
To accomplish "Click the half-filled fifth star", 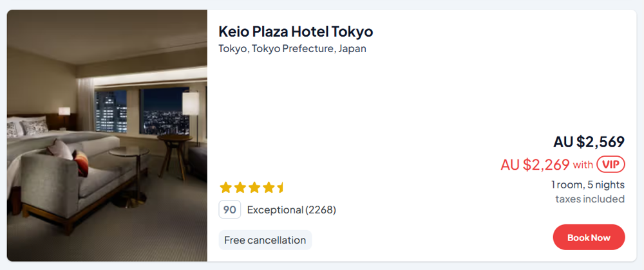I will [281, 188].
